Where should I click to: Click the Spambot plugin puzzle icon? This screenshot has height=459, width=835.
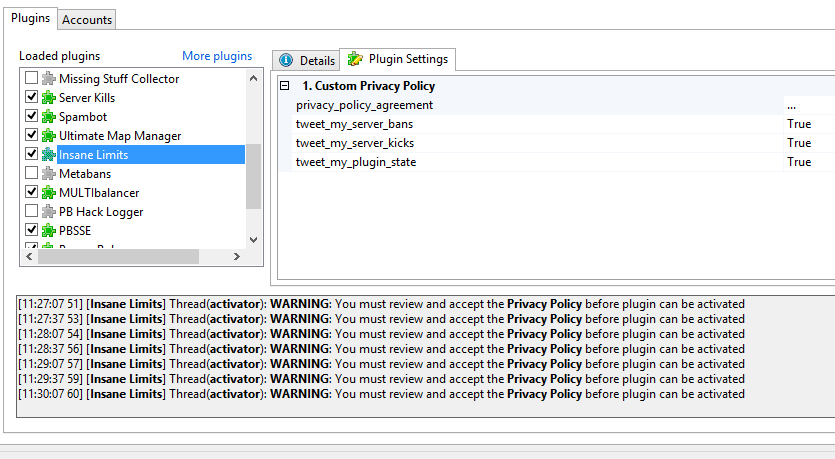point(48,117)
